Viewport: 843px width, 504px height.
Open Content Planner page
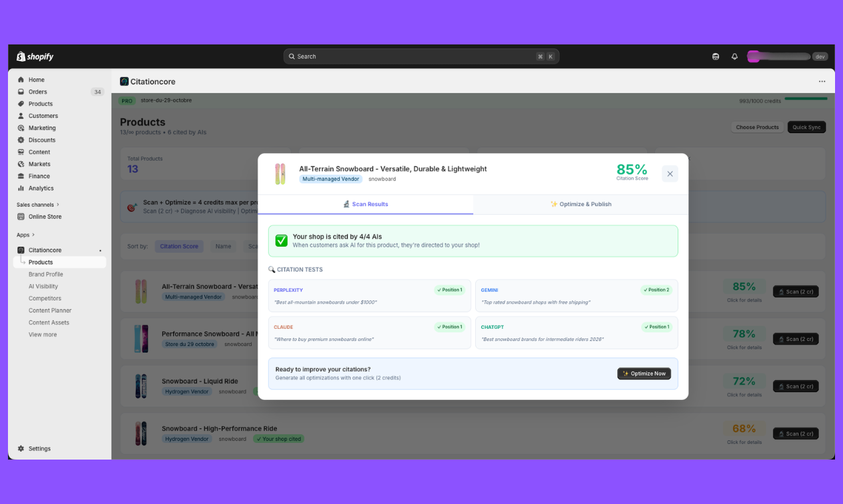click(50, 310)
